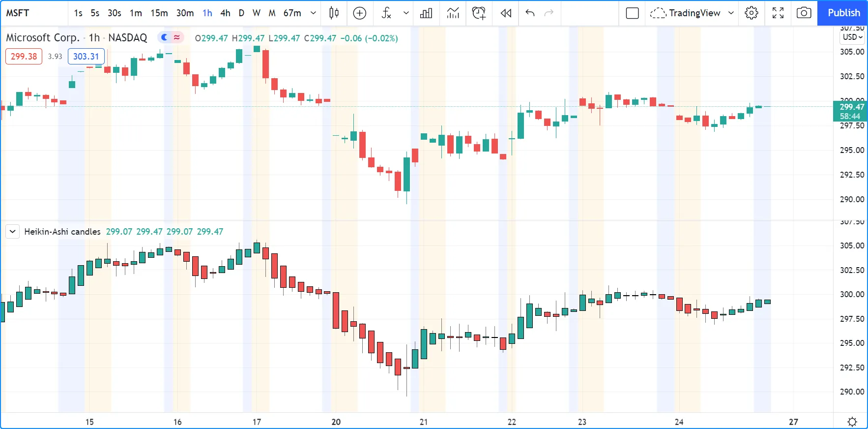Start bar Replay with the rewind icon
This screenshot has height=429, width=868.
[506, 13]
